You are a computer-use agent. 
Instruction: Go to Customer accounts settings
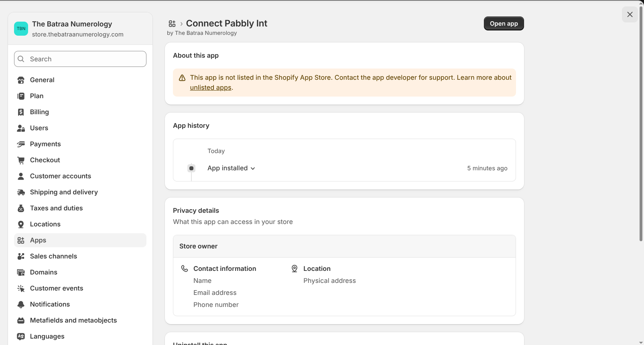point(60,176)
